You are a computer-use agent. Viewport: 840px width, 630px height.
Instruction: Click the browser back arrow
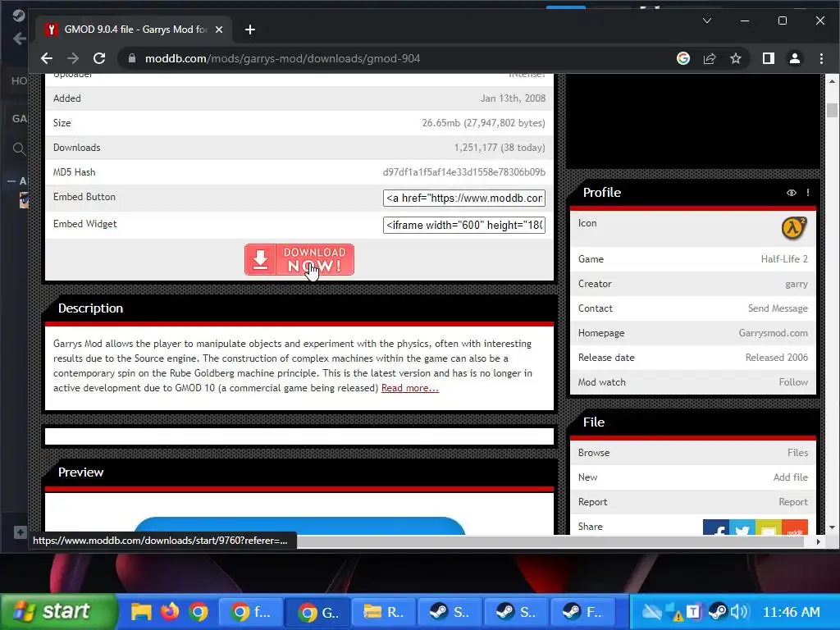point(47,58)
